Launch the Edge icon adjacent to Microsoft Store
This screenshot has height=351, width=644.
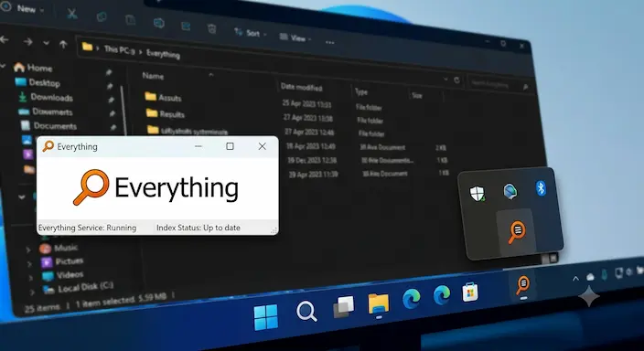pyautogui.click(x=442, y=294)
